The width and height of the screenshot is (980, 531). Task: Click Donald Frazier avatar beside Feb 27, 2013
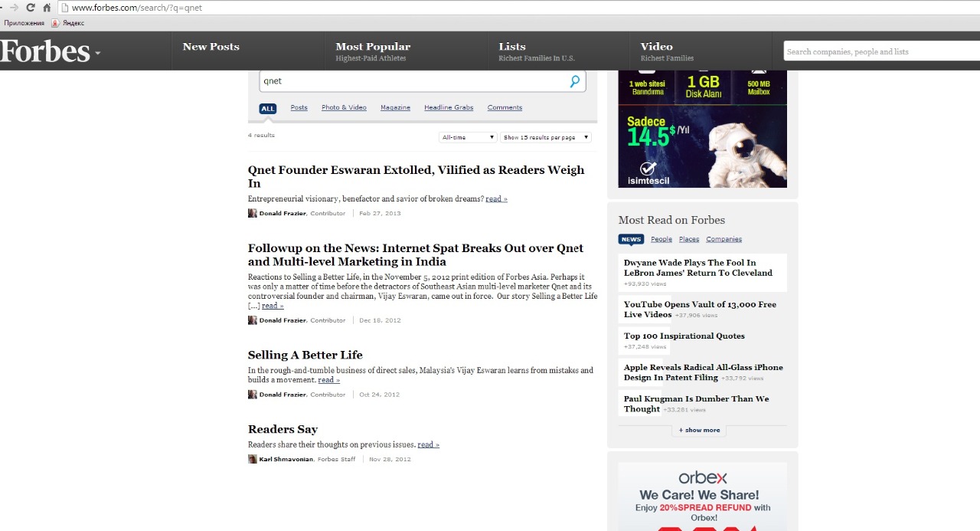pyautogui.click(x=253, y=213)
